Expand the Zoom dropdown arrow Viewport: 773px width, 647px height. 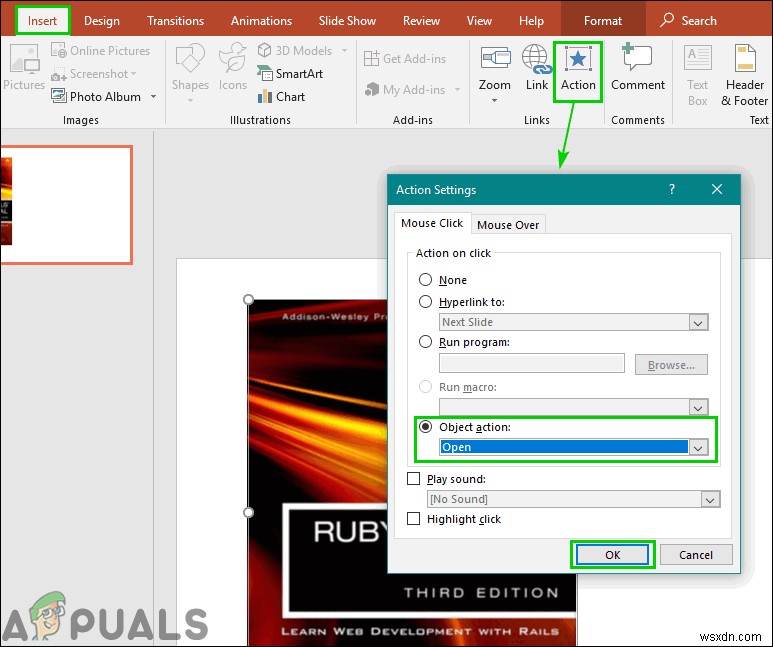tap(494, 101)
